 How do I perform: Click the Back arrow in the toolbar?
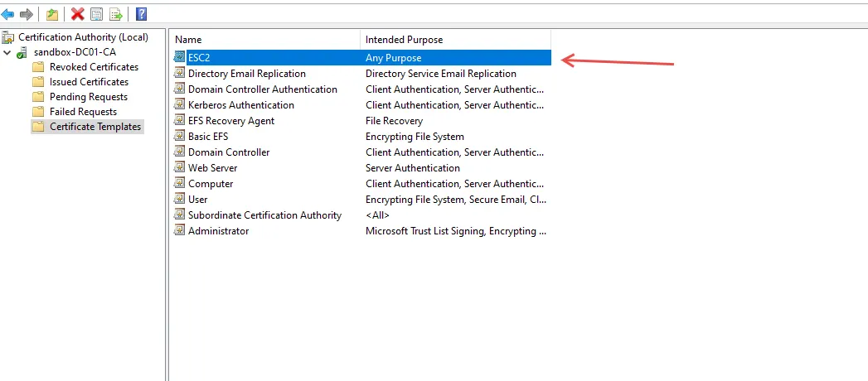point(8,14)
